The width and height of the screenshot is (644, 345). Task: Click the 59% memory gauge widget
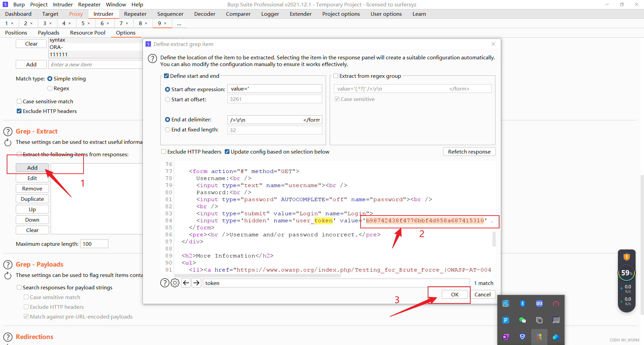click(626, 273)
